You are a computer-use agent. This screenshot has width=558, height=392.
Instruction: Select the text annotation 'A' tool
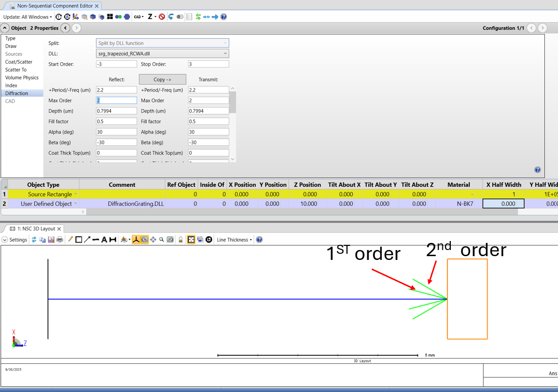pos(104,240)
